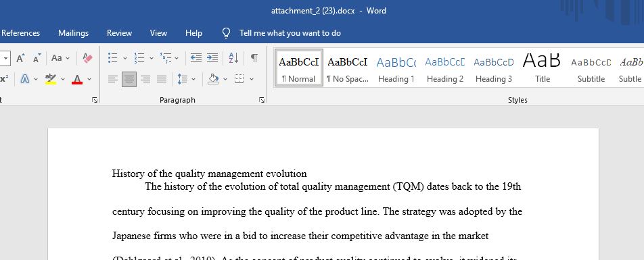Switch to the View tab

(158, 33)
